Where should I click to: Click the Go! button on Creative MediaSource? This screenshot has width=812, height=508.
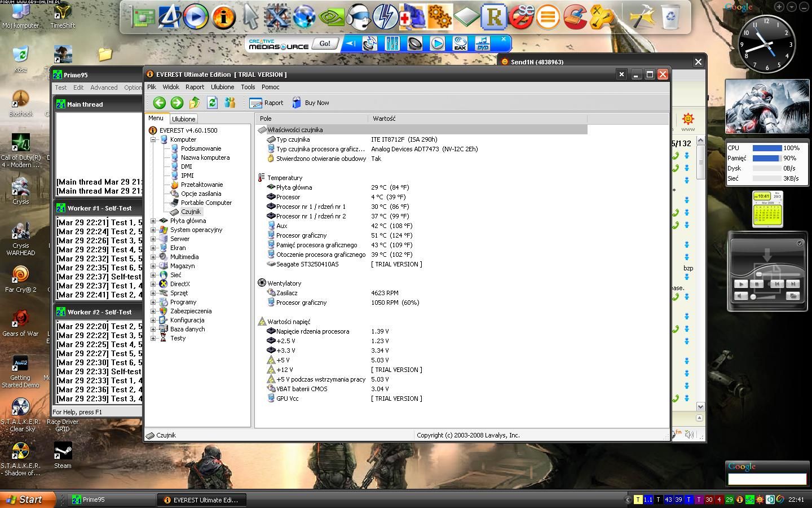325,43
